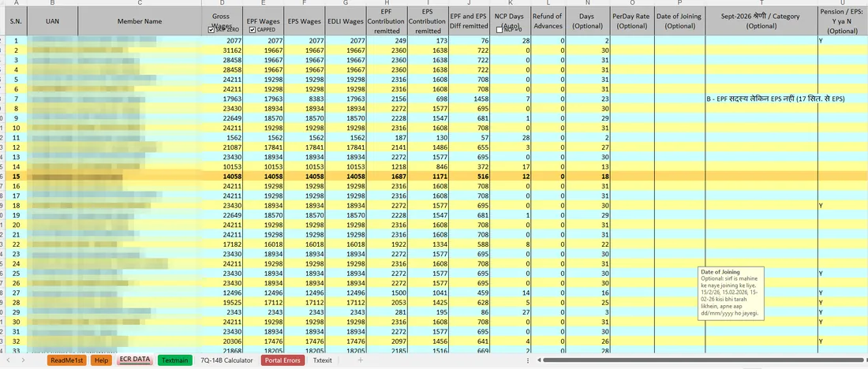The width and height of the screenshot is (868, 369).
Task: Click the Date of Joining (Optional) header
Action: (679, 21)
